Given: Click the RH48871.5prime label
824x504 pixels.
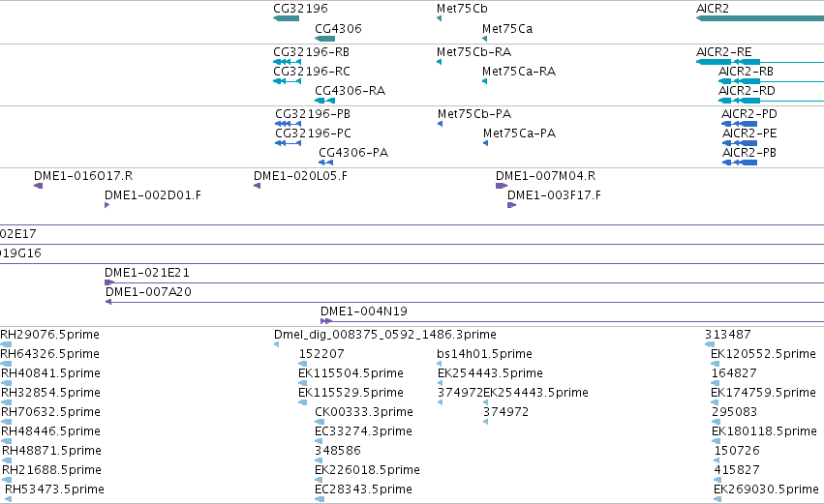Looking at the screenshot, I should pyautogui.click(x=51, y=451).
